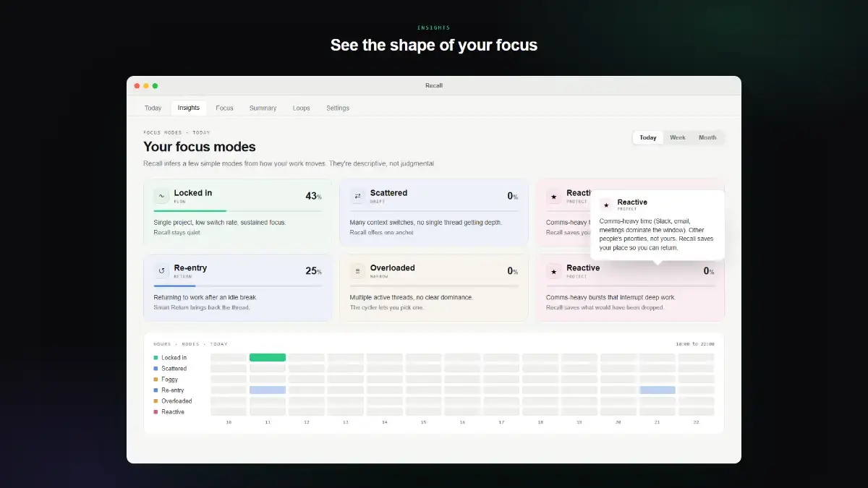Click "Smart Return brings back the thread" text
Image resolution: width=868 pixels, height=488 pixels.
(x=202, y=307)
